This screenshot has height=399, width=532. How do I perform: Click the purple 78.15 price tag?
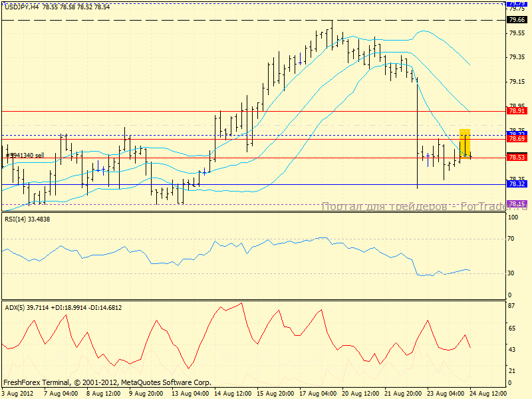click(x=517, y=203)
